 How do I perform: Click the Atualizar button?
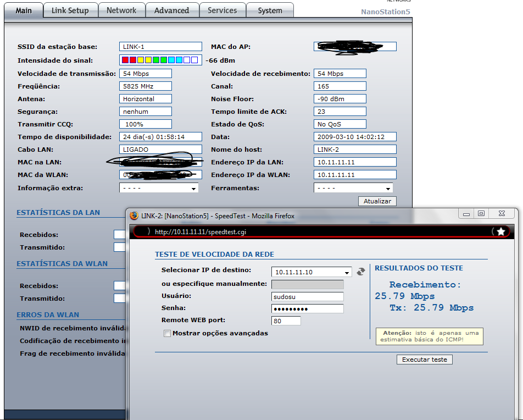click(377, 201)
